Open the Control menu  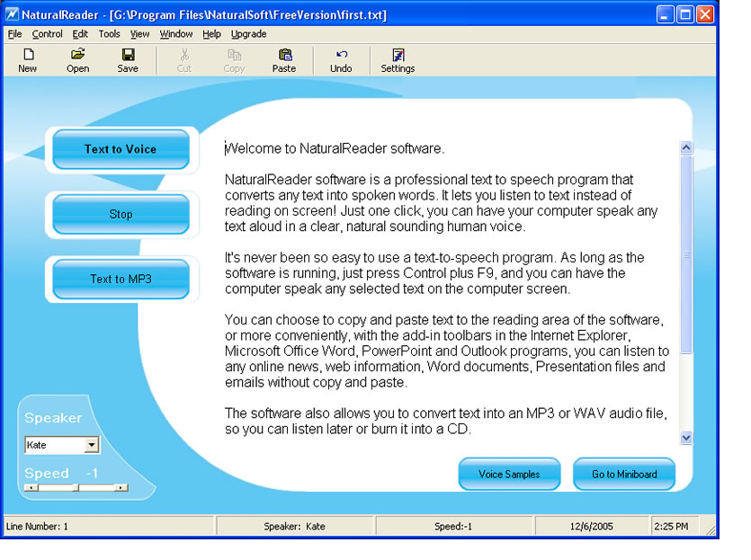47,34
